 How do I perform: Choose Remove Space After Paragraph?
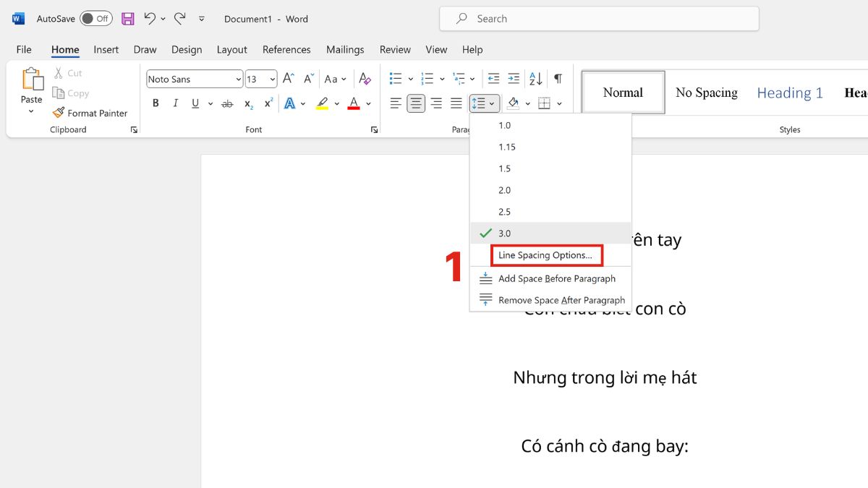550,300
